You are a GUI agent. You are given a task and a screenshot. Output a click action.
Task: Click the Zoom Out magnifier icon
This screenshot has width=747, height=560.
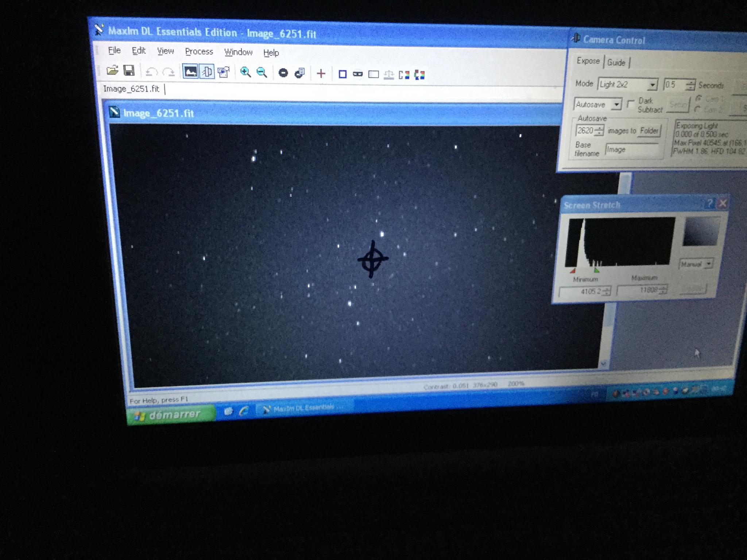262,73
